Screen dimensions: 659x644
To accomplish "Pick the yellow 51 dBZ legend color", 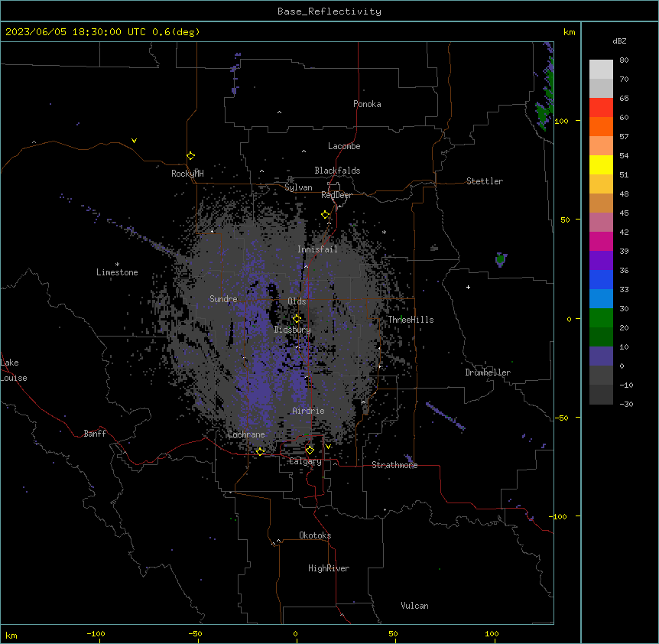I will (x=601, y=164).
